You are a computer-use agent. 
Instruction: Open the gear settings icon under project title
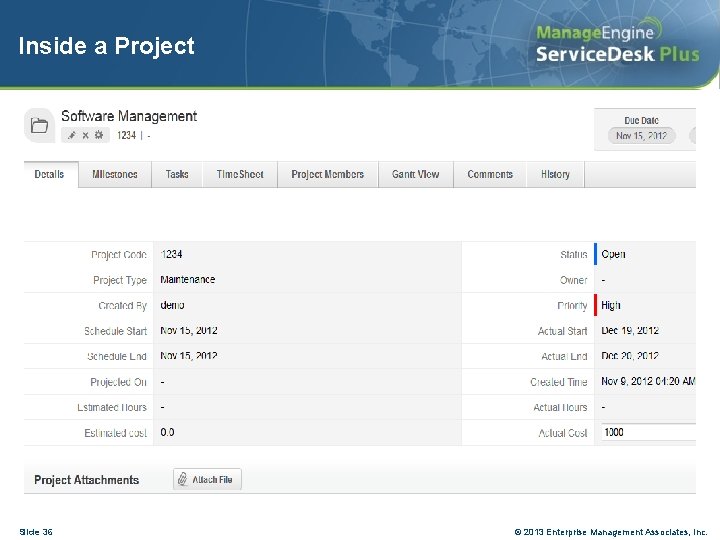[99, 135]
